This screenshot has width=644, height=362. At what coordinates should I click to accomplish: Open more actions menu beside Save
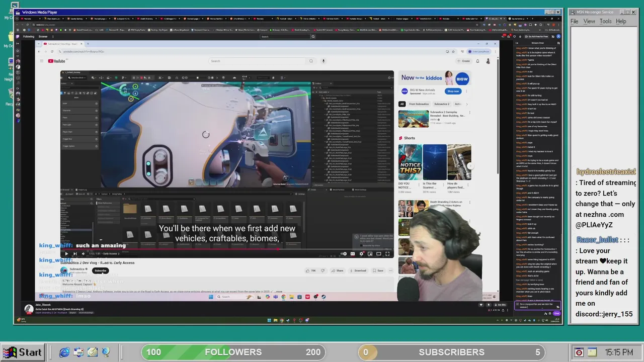pyautogui.click(x=391, y=270)
